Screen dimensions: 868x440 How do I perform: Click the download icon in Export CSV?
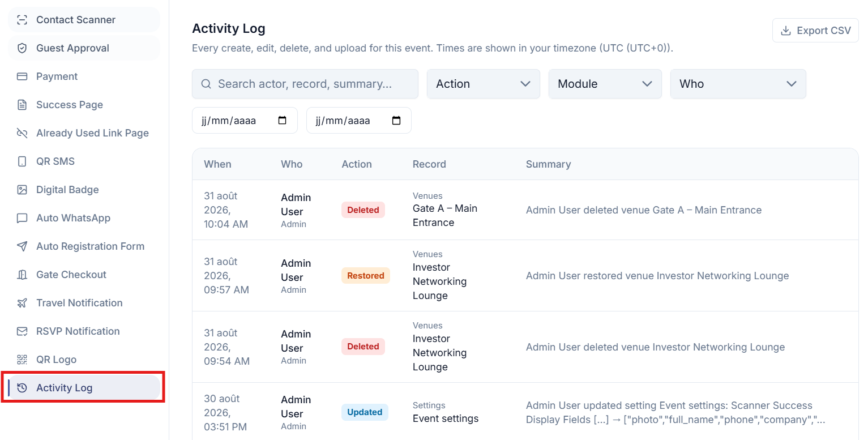[786, 31]
